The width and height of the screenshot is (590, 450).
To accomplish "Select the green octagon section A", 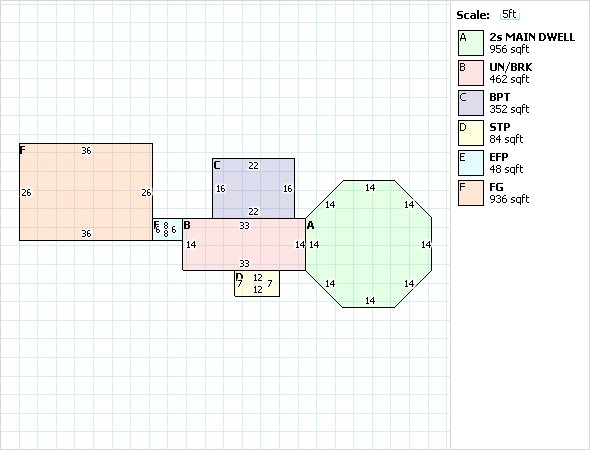I will point(369,244).
